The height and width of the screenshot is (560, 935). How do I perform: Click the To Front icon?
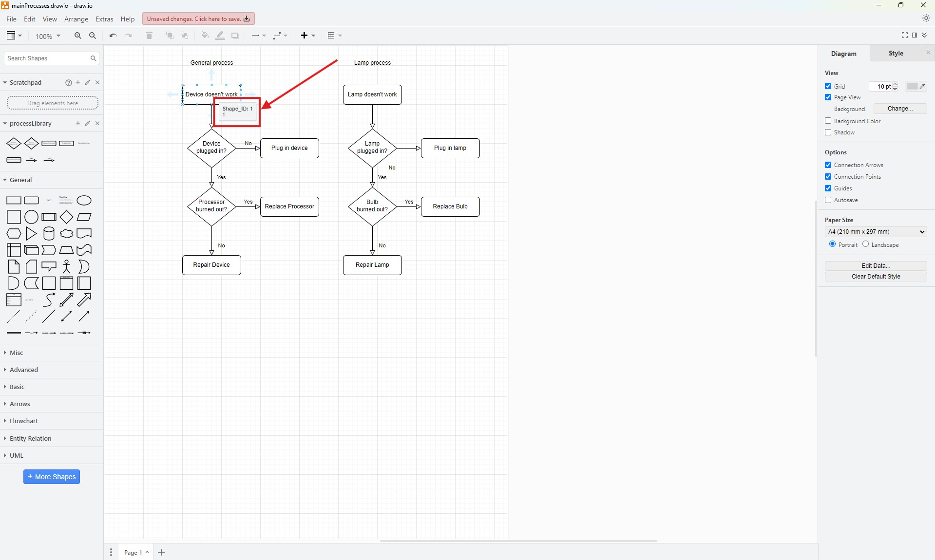[169, 35]
